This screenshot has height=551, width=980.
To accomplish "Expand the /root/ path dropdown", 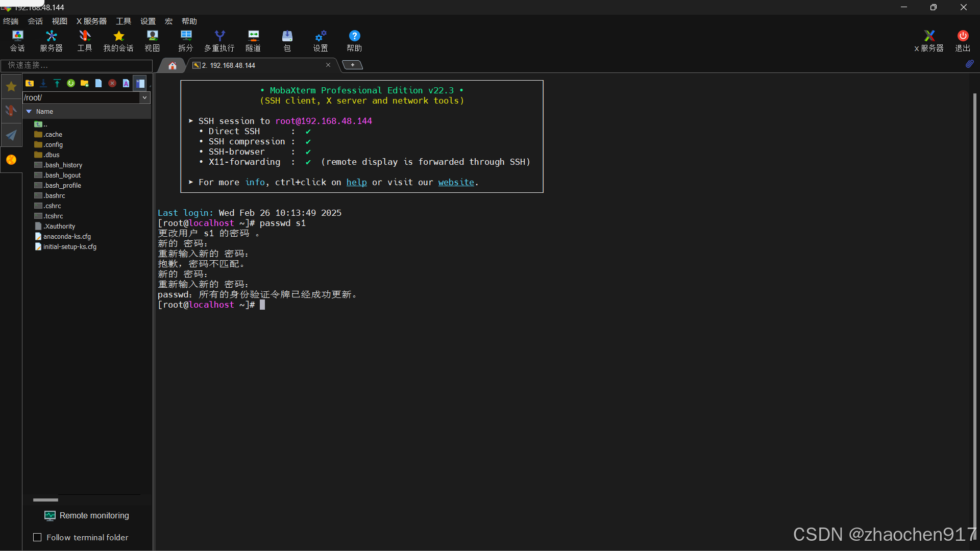I will tap(145, 97).
